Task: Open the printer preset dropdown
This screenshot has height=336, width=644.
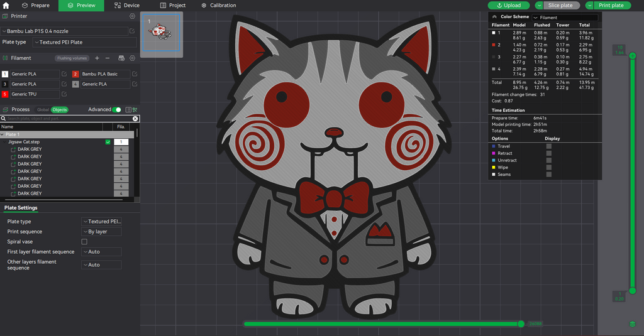Action: 65,31
